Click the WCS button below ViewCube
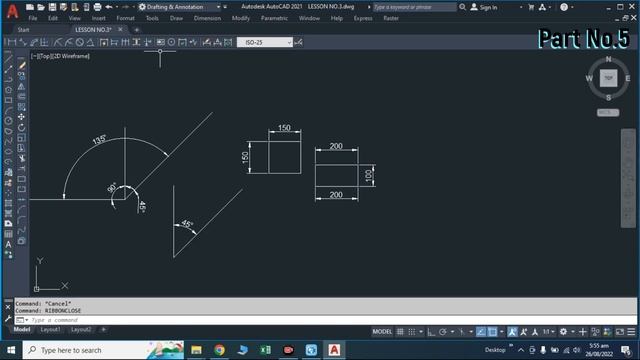Screen dimensions: 640x360 608,112
